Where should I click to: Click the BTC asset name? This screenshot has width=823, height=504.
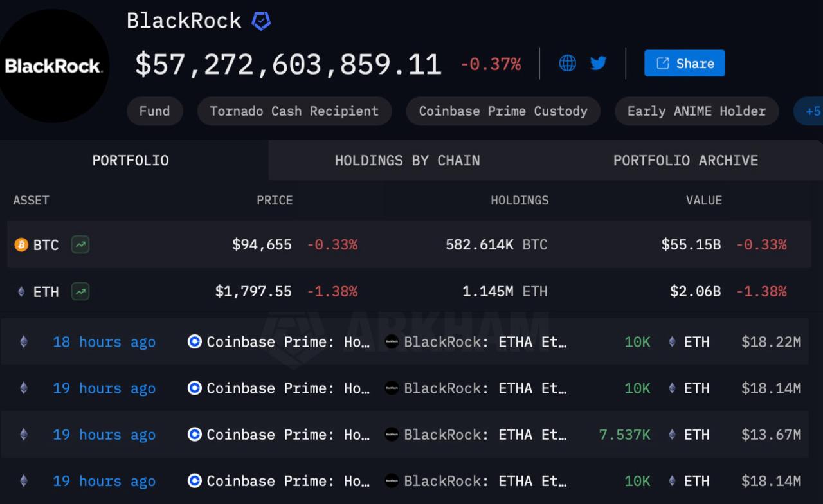46,245
